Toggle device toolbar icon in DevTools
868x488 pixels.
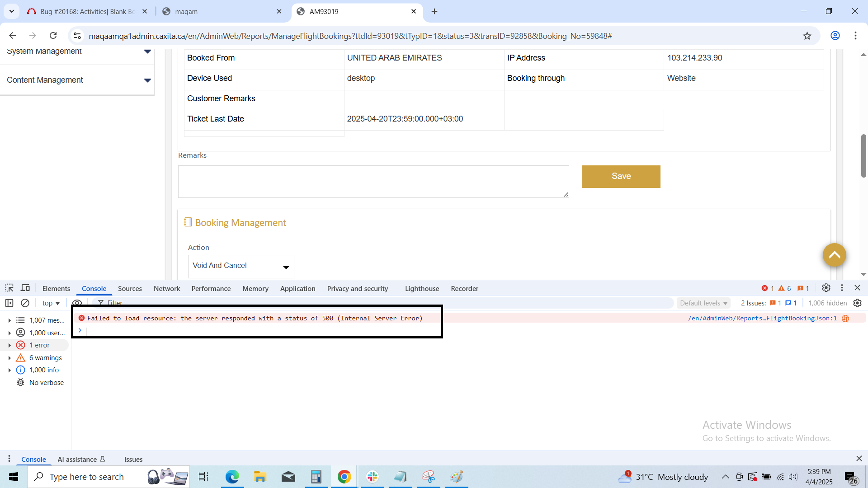pos(25,288)
